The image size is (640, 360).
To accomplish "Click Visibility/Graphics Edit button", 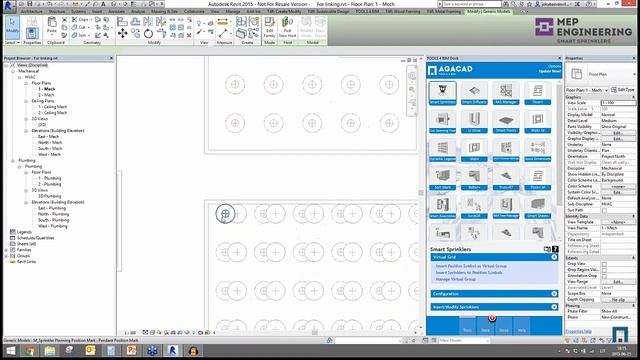I will point(618,133).
